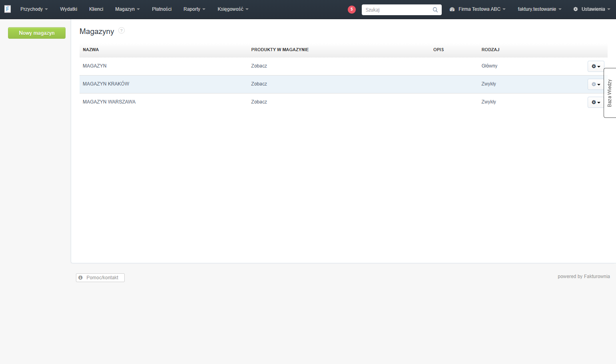Expand the Magazyn dropdown menu
Viewport: 616px width, 364px height.
[127, 9]
